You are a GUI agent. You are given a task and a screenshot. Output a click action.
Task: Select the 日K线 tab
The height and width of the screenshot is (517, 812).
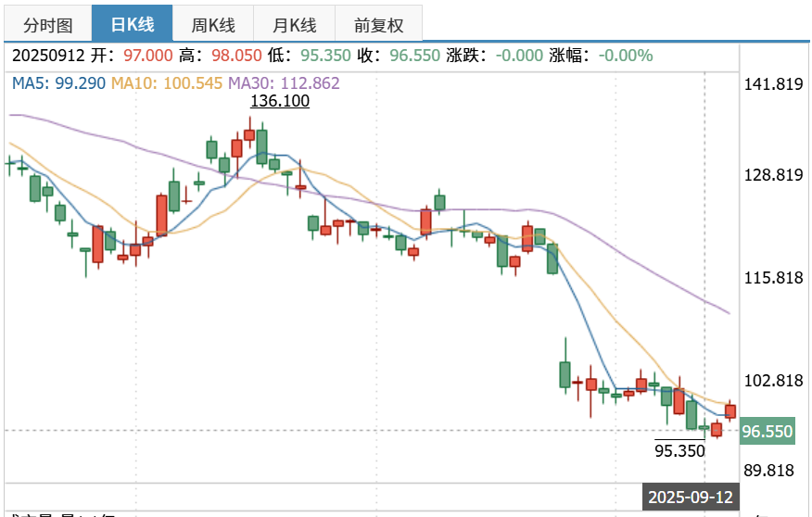coord(132,23)
